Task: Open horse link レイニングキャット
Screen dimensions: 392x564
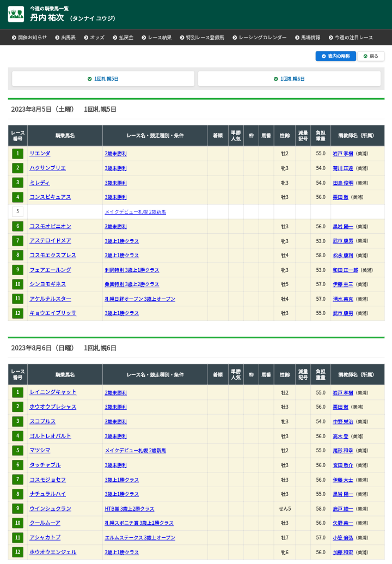Action: coord(53,392)
